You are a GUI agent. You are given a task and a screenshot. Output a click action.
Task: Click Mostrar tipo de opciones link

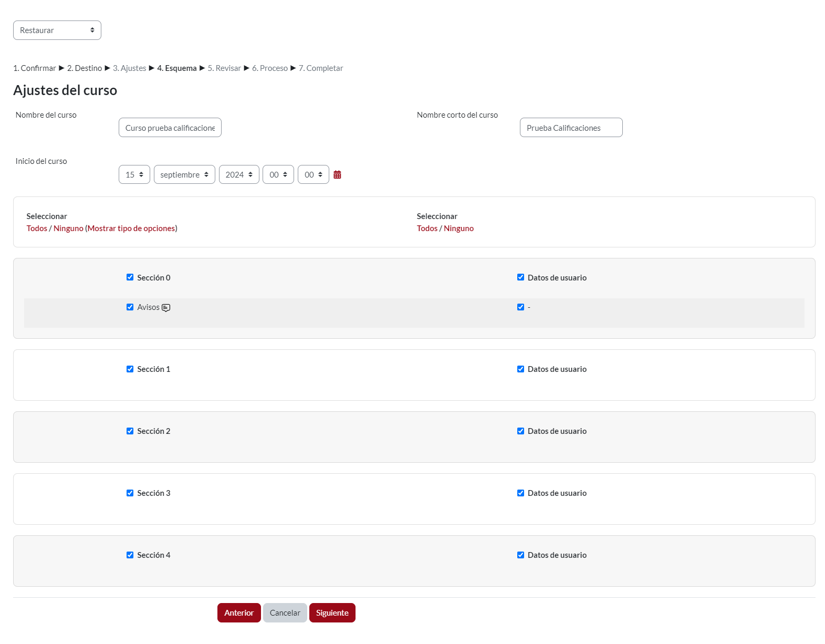coord(131,228)
